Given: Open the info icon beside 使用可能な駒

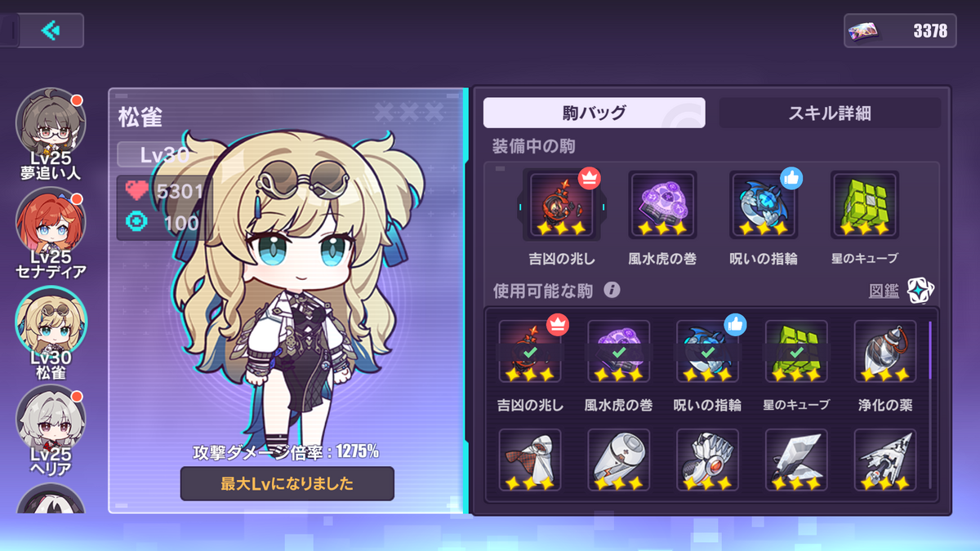Looking at the screenshot, I should tap(612, 290).
